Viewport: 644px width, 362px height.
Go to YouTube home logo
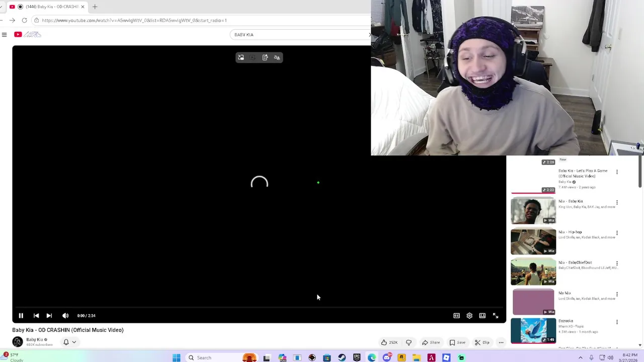point(28,35)
